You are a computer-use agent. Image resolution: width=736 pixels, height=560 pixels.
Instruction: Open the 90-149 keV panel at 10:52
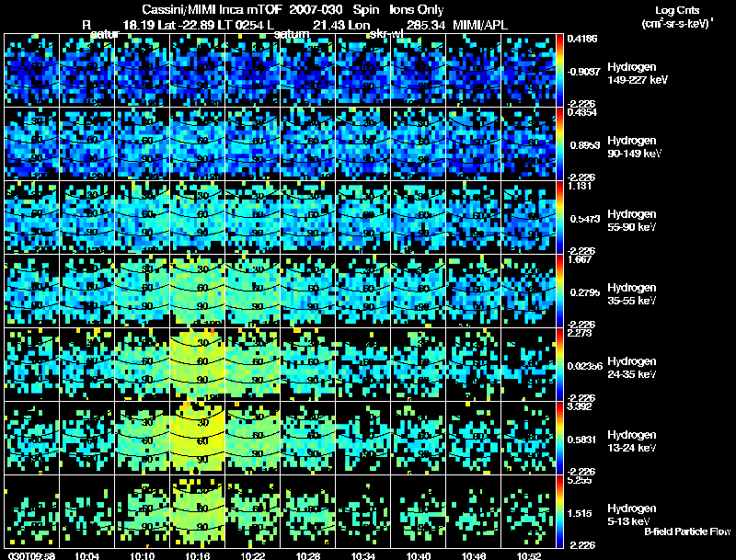pyautogui.click(x=529, y=144)
